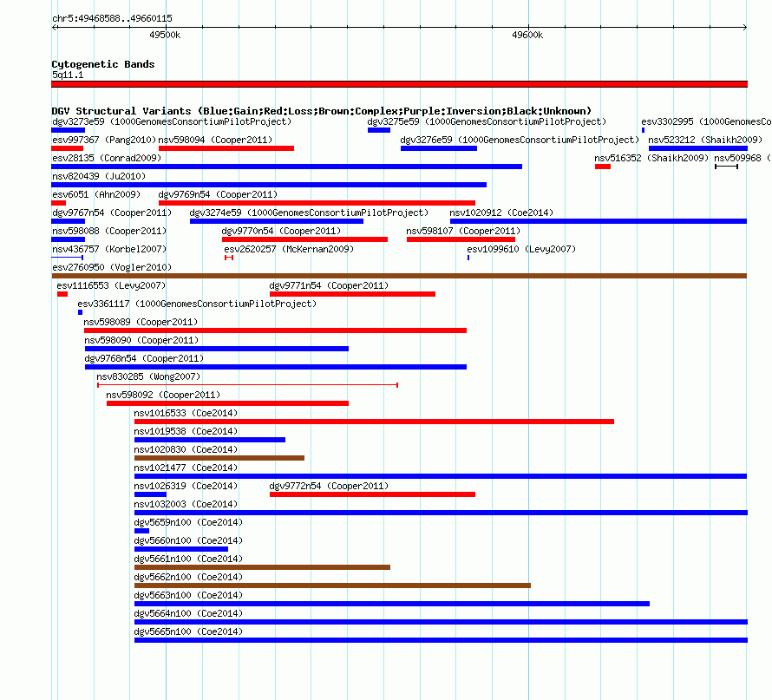The image size is (772, 700).
Task: Click the nsv598094 (Cooper2011) label
Action: (x=215, y=140)
